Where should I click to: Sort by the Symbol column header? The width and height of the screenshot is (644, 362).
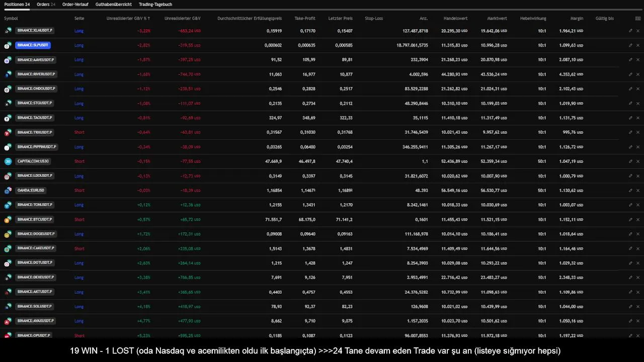point(11,19)
